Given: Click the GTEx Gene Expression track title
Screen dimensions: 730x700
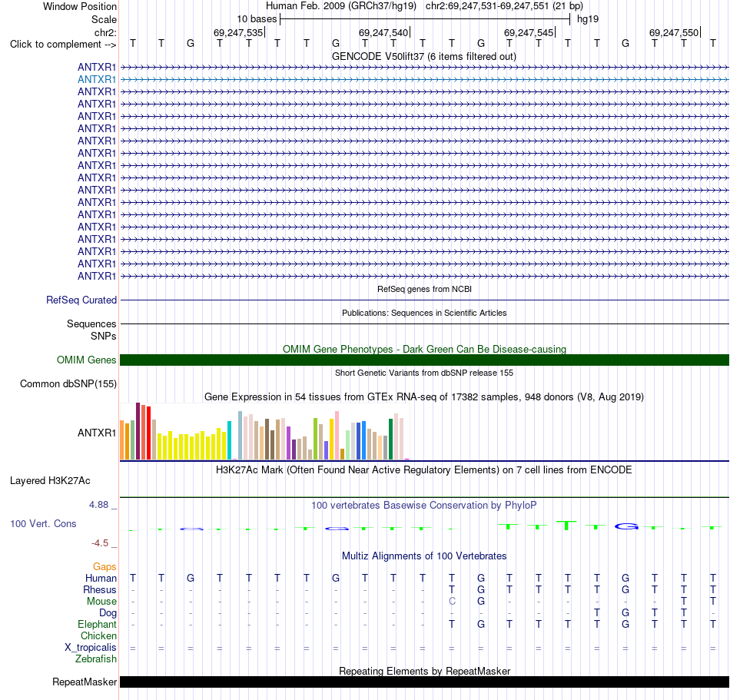Looking at the screenshot, I should click(424, 397).
